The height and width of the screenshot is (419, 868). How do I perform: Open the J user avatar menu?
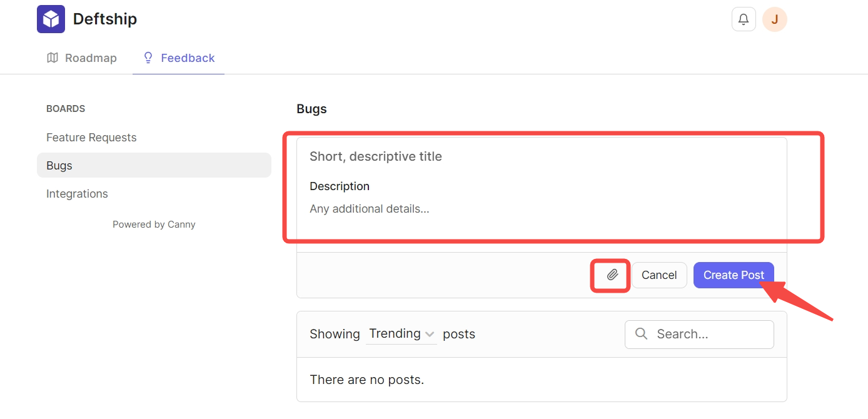pos(775,19)
